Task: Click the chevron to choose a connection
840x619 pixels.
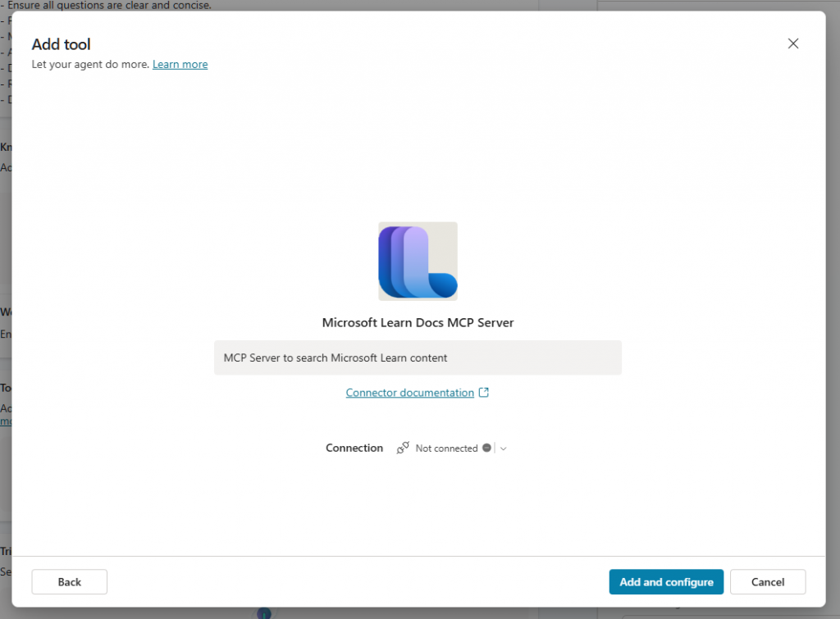Action: click(503, 448)
